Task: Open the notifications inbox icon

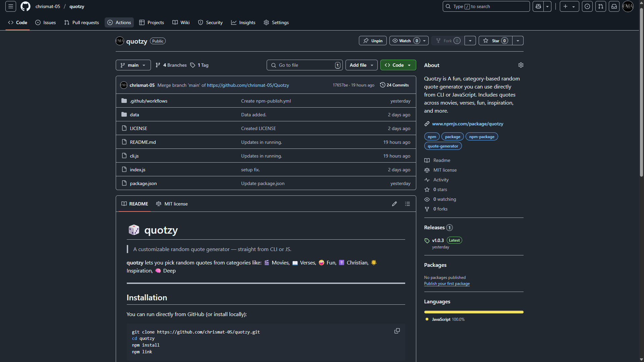Action: pyautogui.click(x=614, y=6)
